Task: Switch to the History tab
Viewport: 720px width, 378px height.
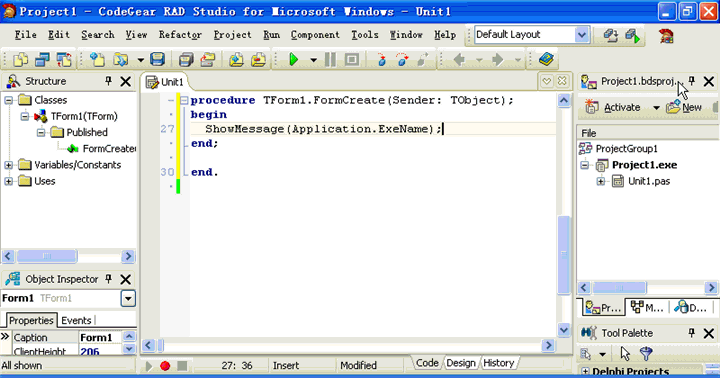Action: tap(499, 363)
